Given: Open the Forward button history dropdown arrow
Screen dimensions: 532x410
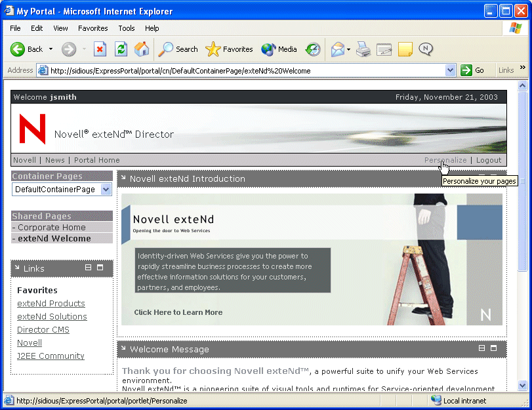Looking at the screenshot, I should pos(84,49).
